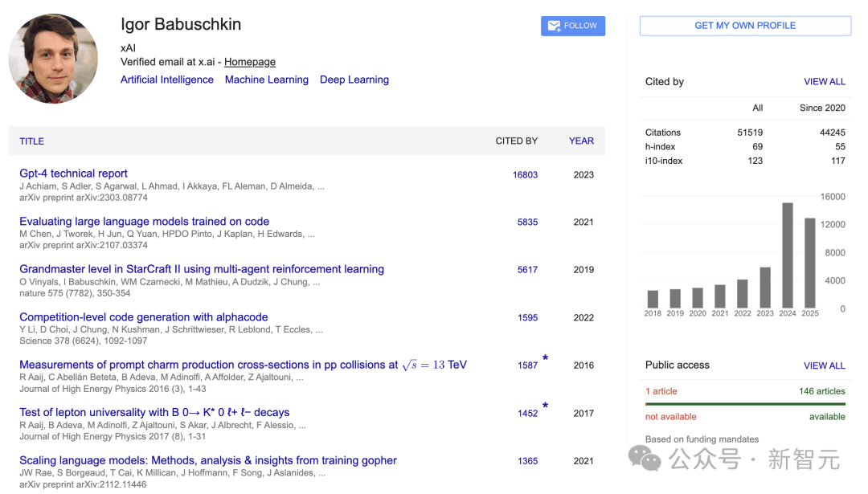This screenshot has width=868, height=494.
Task: Click the Citations row label
Action: pyautogui.click(x=662, y=133)
